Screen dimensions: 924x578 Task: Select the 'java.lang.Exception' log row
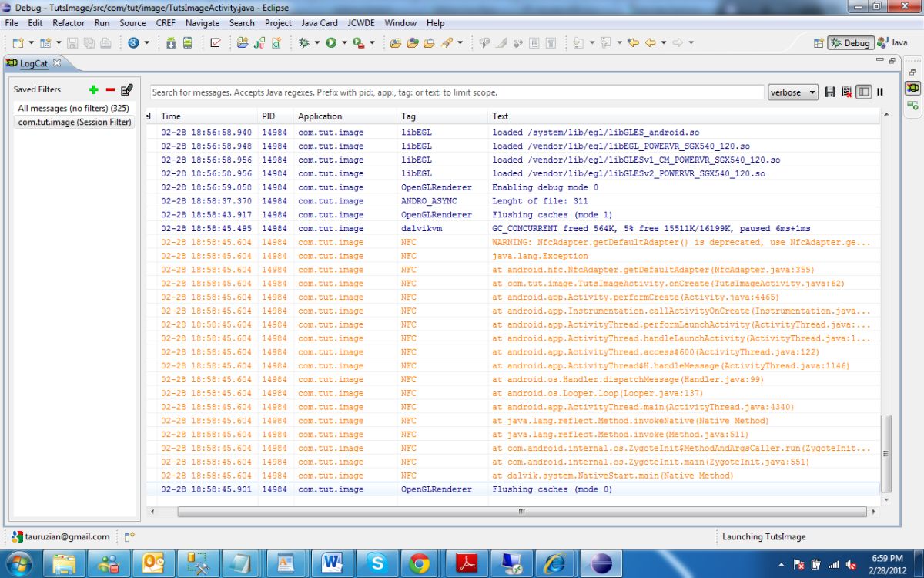[x=513, y=256]
